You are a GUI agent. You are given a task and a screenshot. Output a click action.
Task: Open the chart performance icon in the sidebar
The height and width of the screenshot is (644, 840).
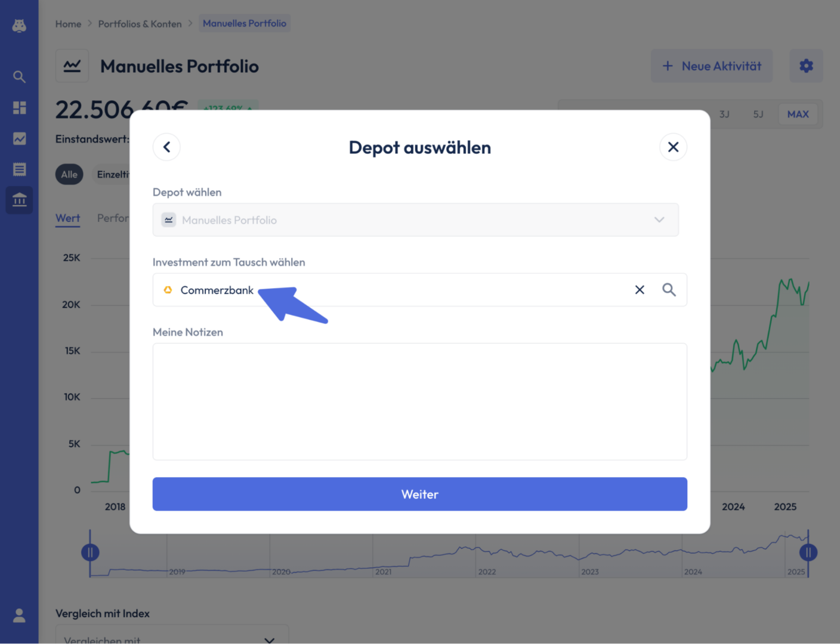19,138
